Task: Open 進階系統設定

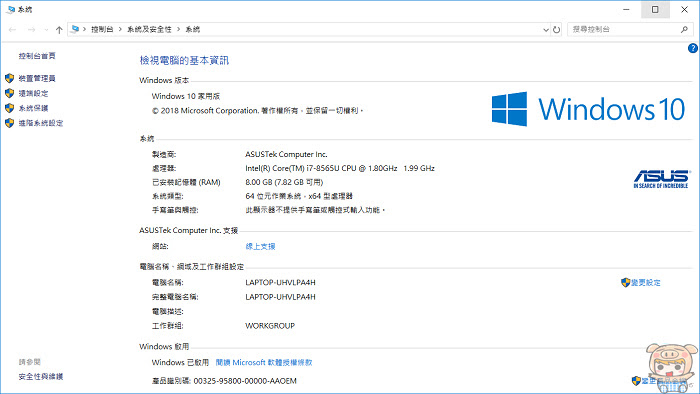Action: coord(41,123)
